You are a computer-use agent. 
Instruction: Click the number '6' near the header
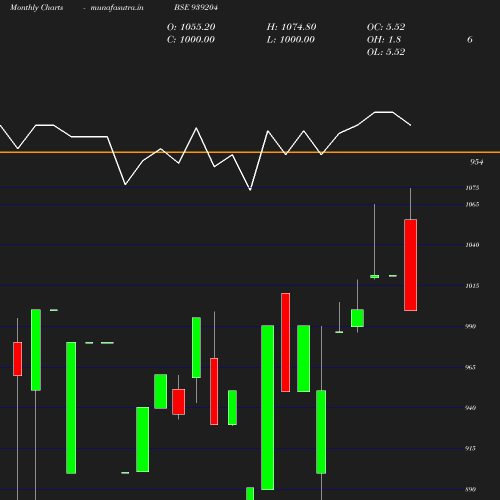pyautogui.click(x=470, y=39)
